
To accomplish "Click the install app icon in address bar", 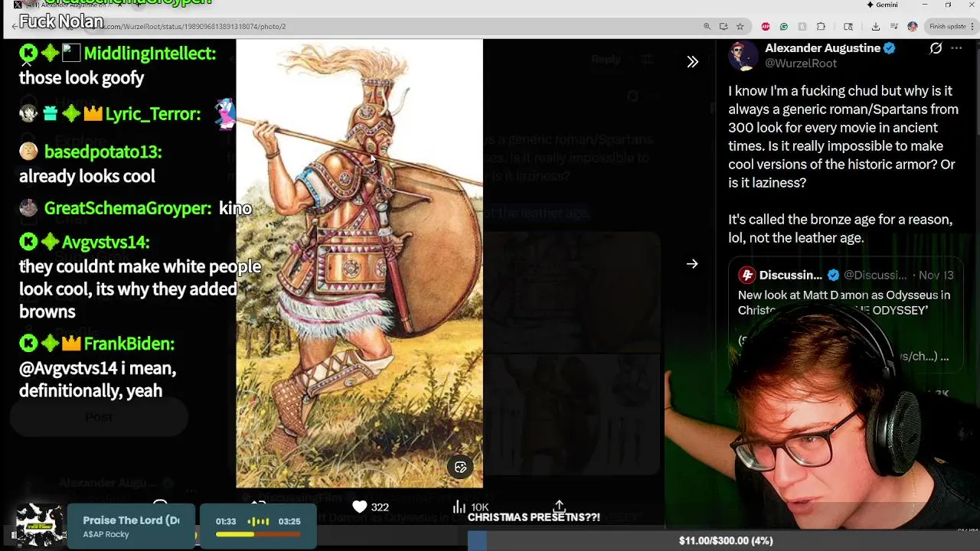I will click(723, 26).
